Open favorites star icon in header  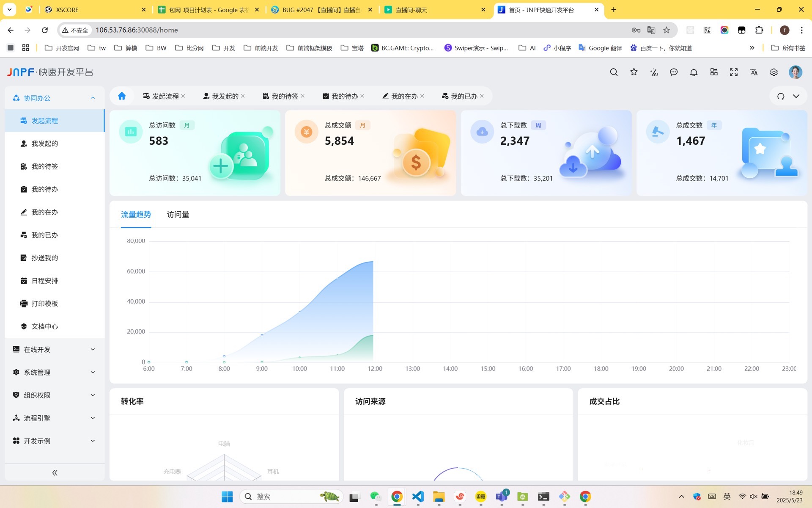(634, 72)
